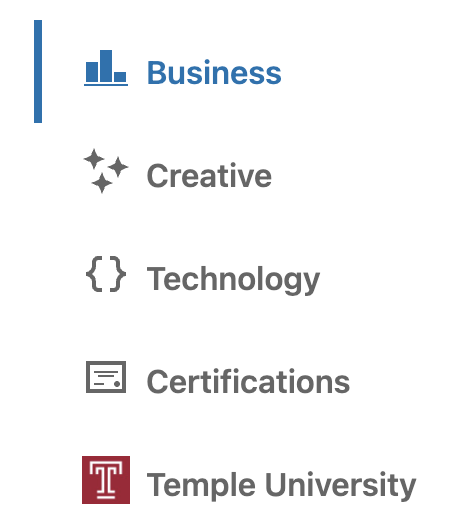Viewport: 456px width, 524px height.
Task: Choose the Technology text link
Action: 233,279
